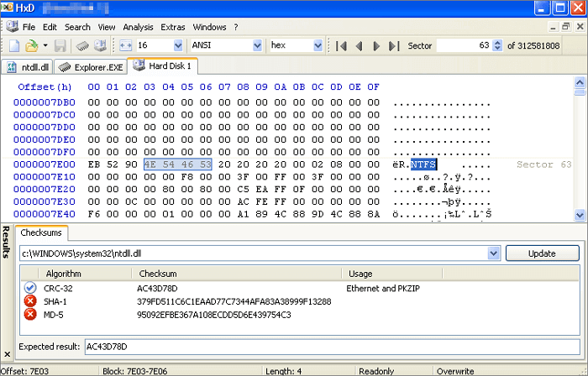Image resolution: width=588 pixels, height=376 pixels.
Task: Switch to the ntdll.dll tab
Action: tap(29, 66)
